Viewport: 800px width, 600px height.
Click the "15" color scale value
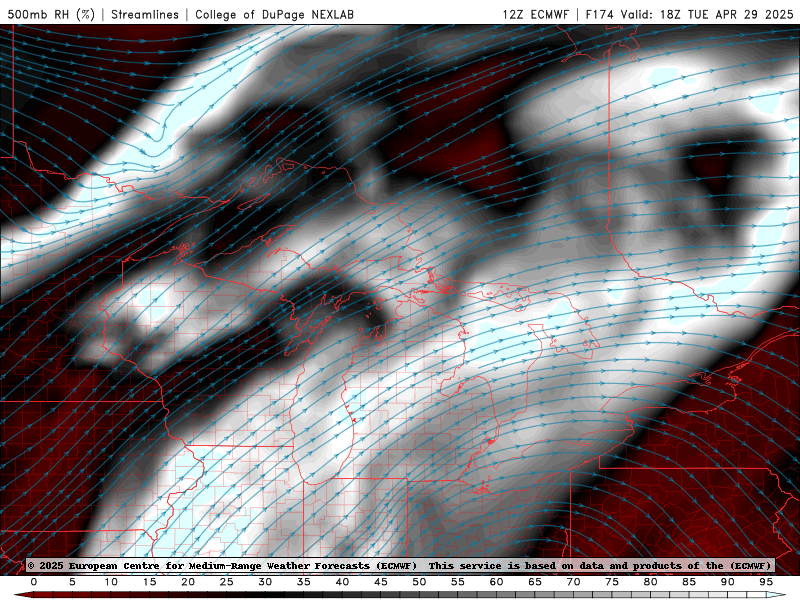pos(149,582)
